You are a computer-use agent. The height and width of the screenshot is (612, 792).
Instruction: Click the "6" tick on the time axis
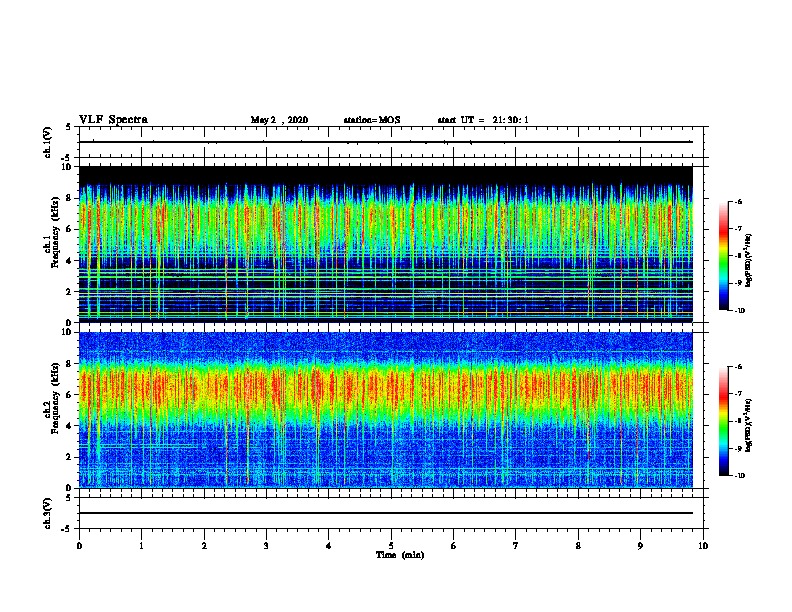pyautogui.click(x=454, y=546)
